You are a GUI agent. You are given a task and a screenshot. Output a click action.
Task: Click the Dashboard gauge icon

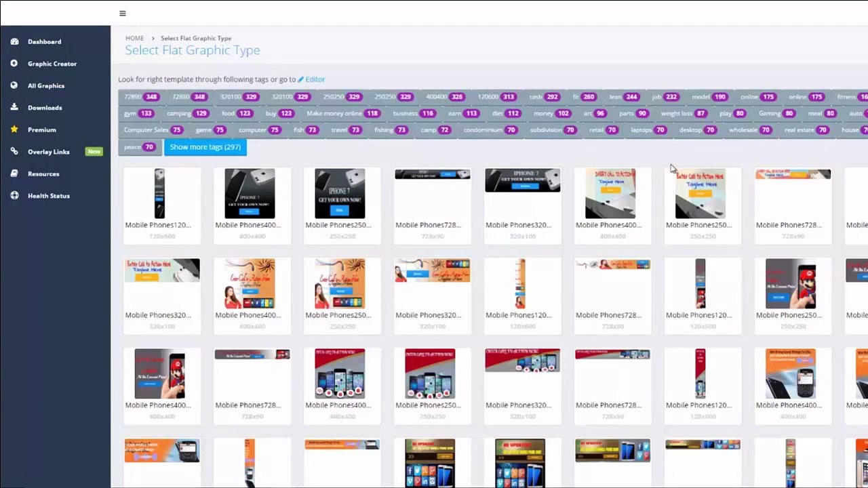coord(14,41)
